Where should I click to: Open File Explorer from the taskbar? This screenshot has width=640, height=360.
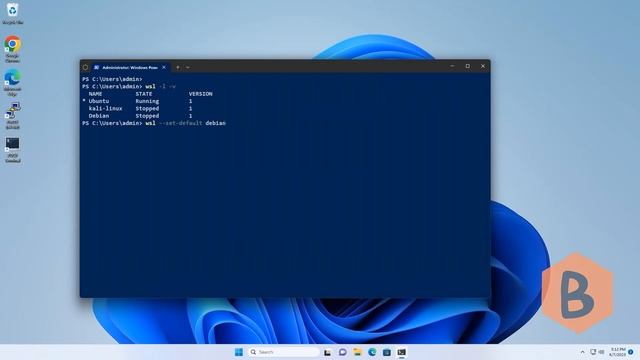(x=357, y=352)
